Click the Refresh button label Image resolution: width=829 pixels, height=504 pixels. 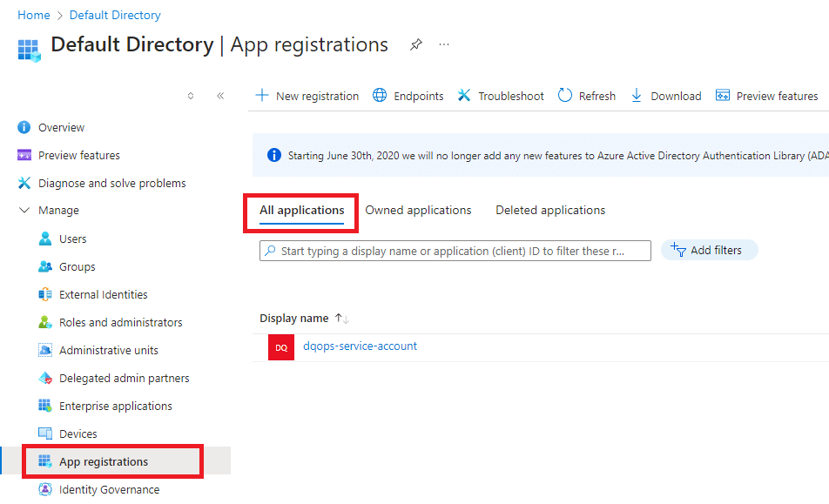[x=597, y=96]
